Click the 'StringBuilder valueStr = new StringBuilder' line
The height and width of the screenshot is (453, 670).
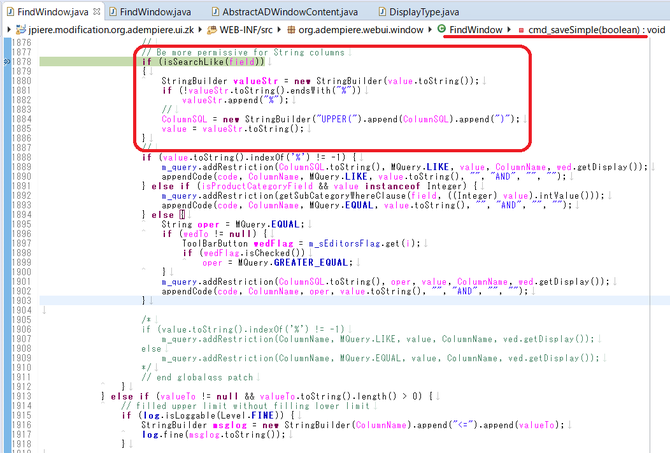click(320, 81)
